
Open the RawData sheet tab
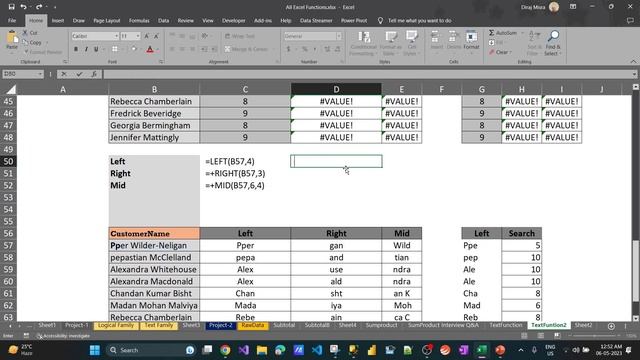[x=253, y=325]
